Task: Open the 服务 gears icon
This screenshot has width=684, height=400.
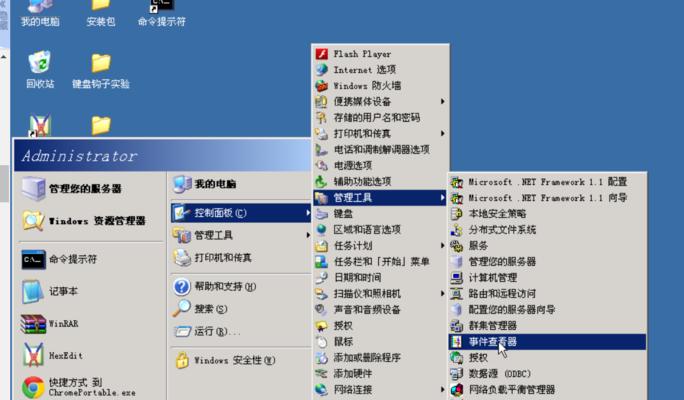Action: coord(457,246)
